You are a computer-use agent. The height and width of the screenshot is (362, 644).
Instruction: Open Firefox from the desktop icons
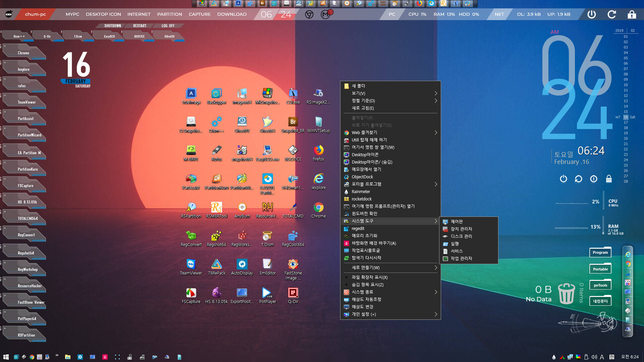318,153
